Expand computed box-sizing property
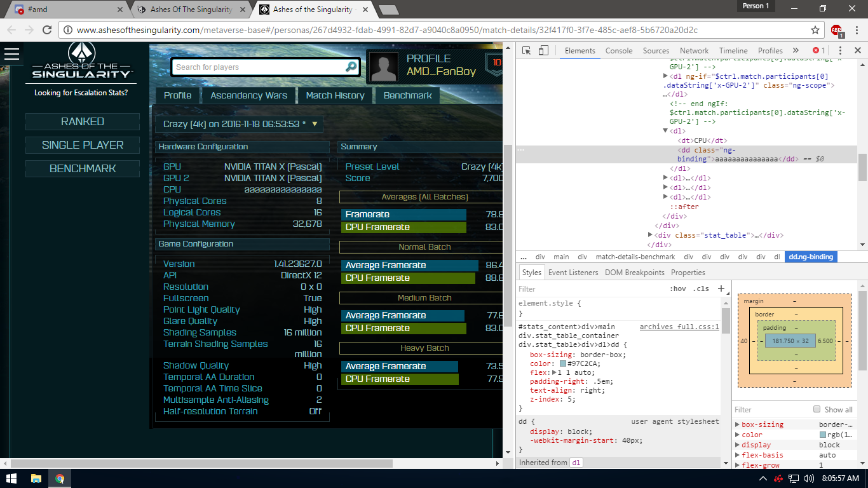The height and width of the screenshot is (488, 868). coord(737,424)
